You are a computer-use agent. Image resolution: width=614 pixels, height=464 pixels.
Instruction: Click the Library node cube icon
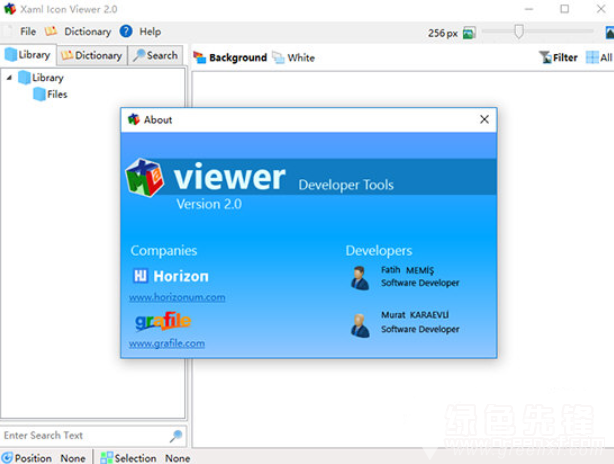pyautogui.click(x=24, y=78)
